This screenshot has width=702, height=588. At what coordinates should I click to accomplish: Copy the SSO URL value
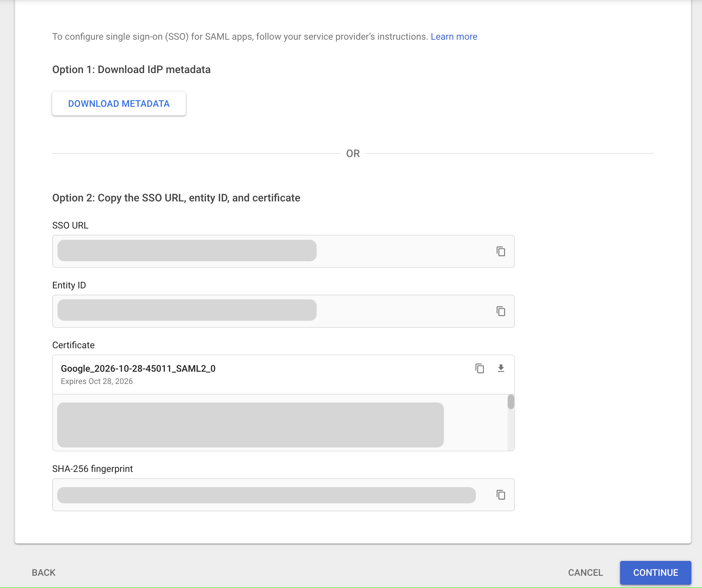500,251
